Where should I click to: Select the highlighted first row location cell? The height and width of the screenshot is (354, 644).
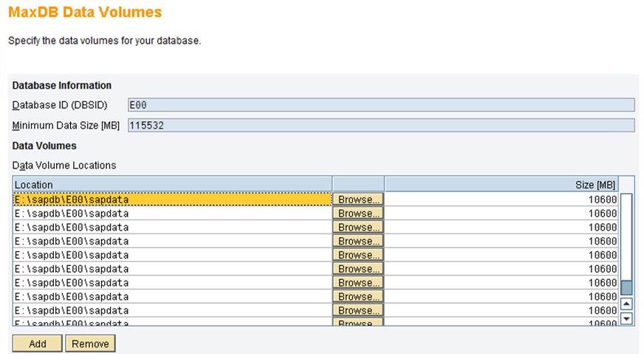(173, 200)
